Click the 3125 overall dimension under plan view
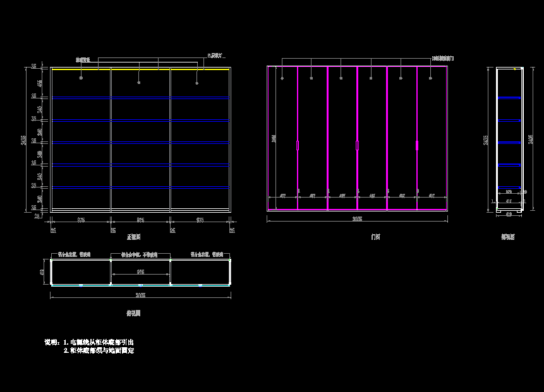Viewport: 544px width, 392px height. (140, 295)
